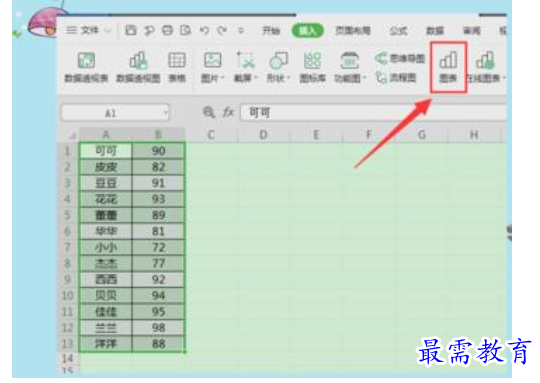Click the Redo arrow icon

pos(222,31)
